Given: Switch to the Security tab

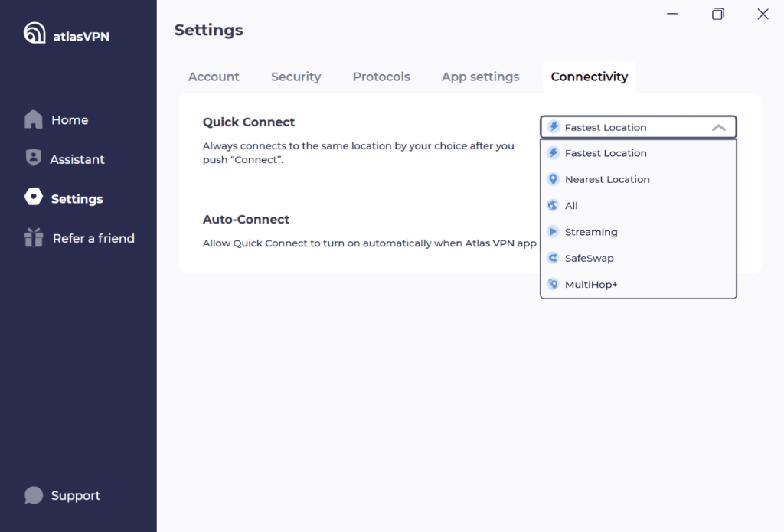Looking at the screenshot, I should click(296, 77).
